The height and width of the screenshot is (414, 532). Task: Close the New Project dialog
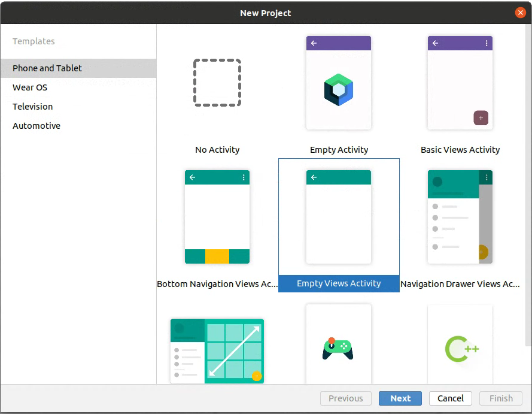point(520,13)
